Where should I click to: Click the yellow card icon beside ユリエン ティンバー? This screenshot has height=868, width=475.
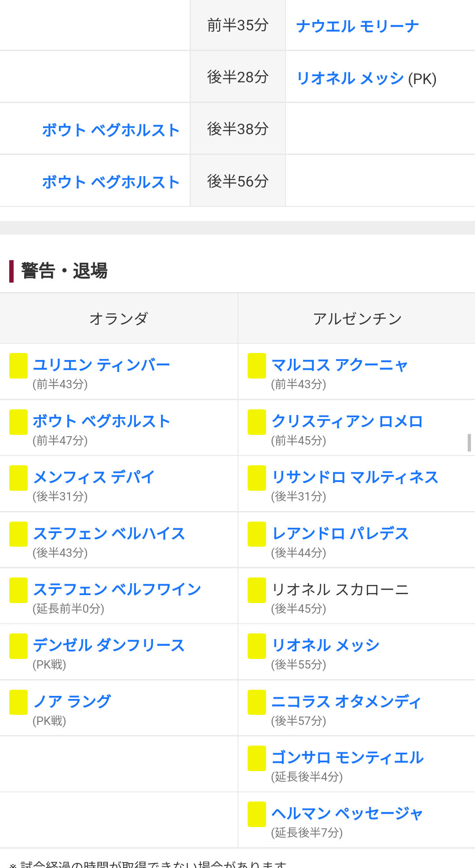pos(18,365)
